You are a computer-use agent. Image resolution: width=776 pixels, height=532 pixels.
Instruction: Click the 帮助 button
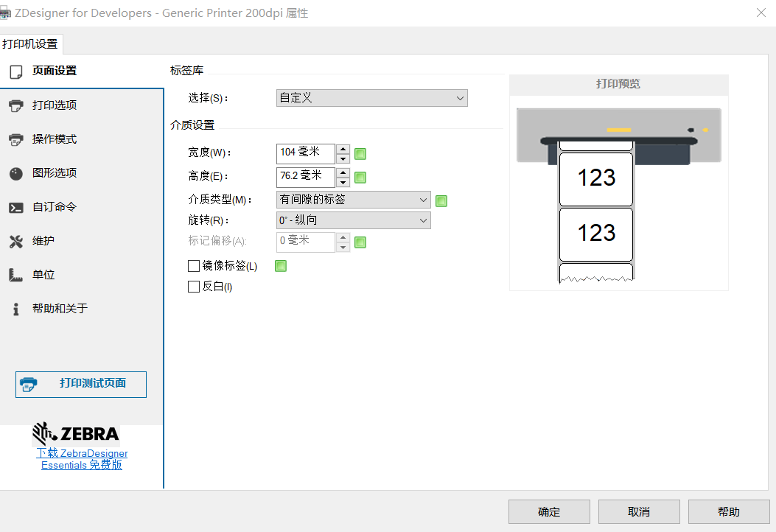[729, 511]
